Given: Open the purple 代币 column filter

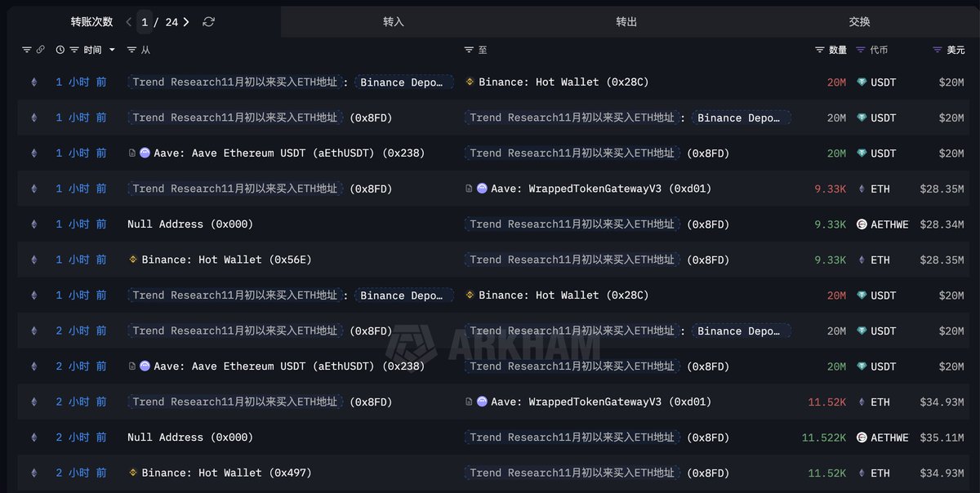Looking at the screenshot, I should point(861,50).
